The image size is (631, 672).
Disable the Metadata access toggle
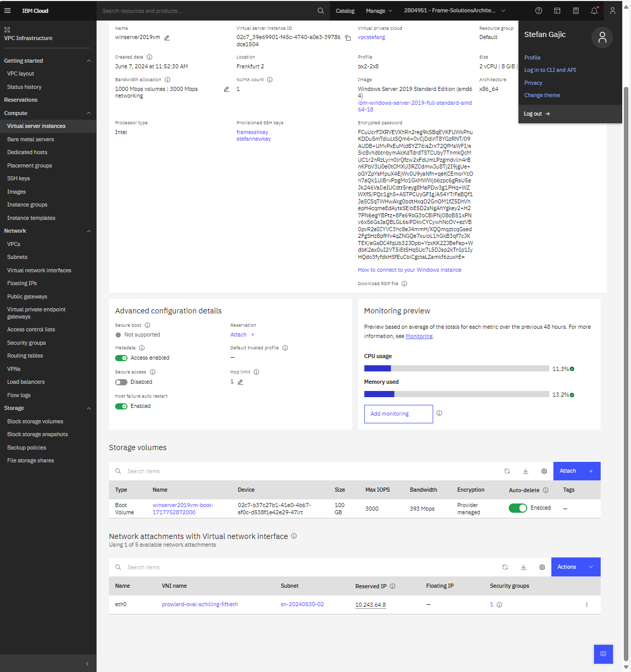tap(121, 358)
